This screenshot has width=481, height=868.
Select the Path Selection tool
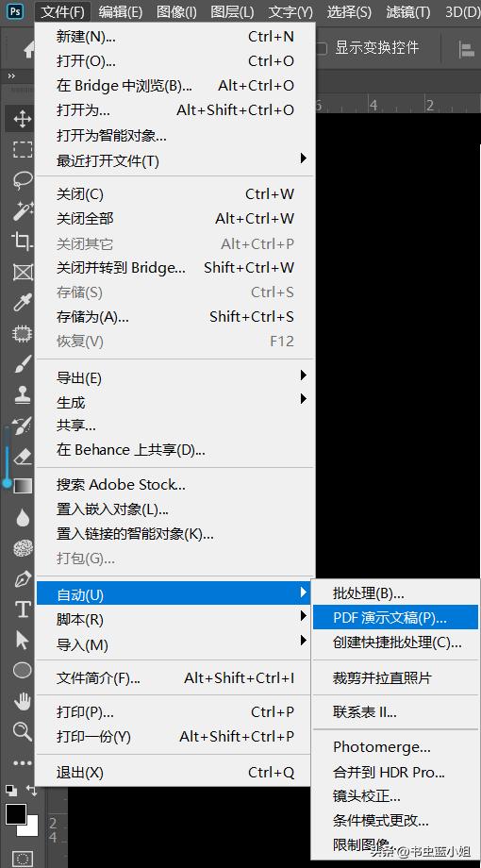coord(22,640)
